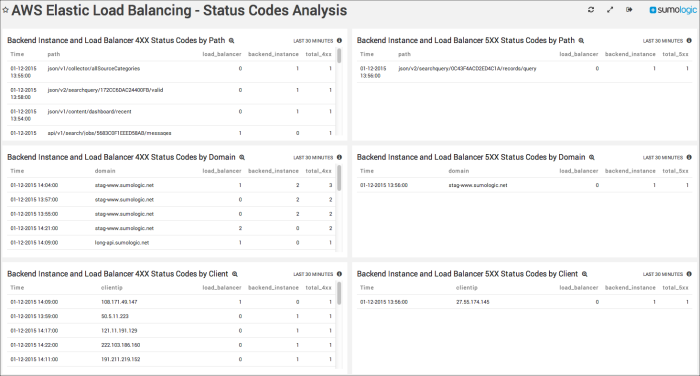The image size is (700, 376).
Task: Select timestamp 01-12-2015 14:09:00 in Client table
Action: click(x=34, y=302)
